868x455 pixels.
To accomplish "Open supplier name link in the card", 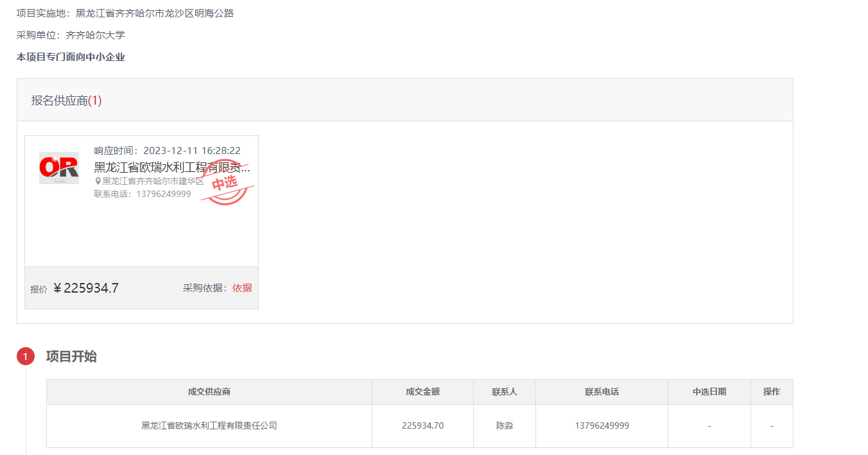I will tap(171, 167).
